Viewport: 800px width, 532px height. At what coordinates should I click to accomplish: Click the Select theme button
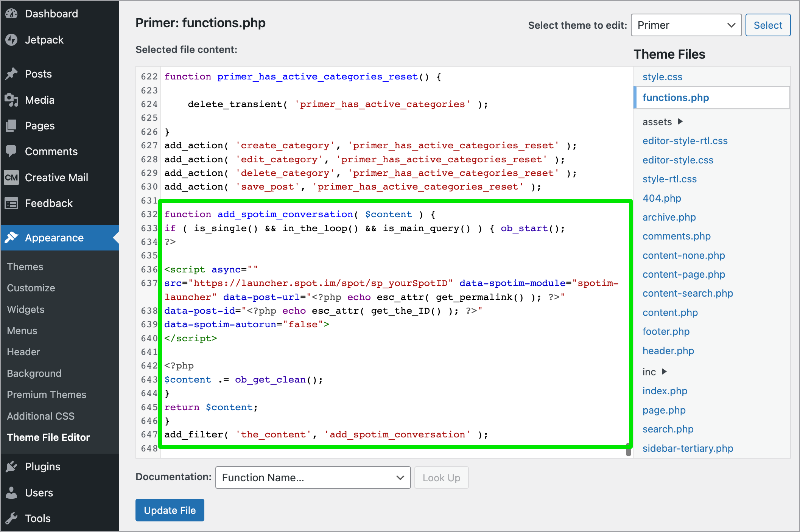(x=768, y=25)
